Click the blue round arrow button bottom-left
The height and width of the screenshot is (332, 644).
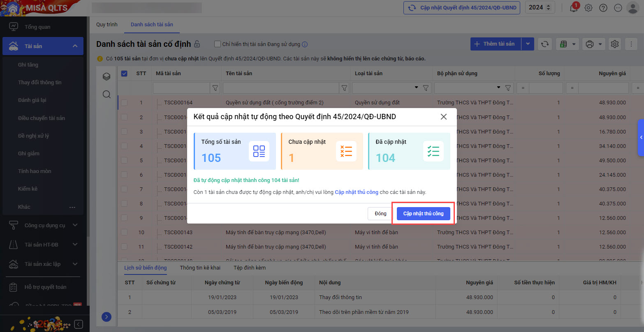coord(107,317)
